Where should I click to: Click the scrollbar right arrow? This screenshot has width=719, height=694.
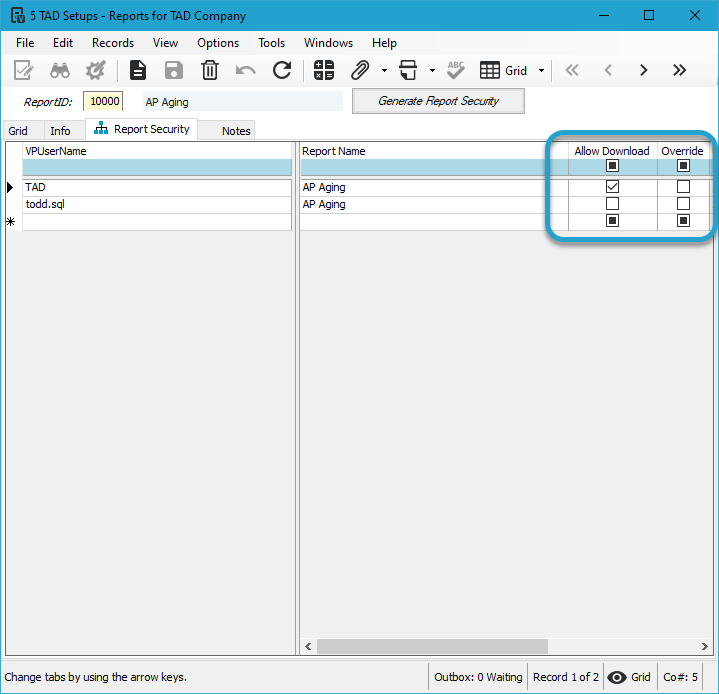704,646
